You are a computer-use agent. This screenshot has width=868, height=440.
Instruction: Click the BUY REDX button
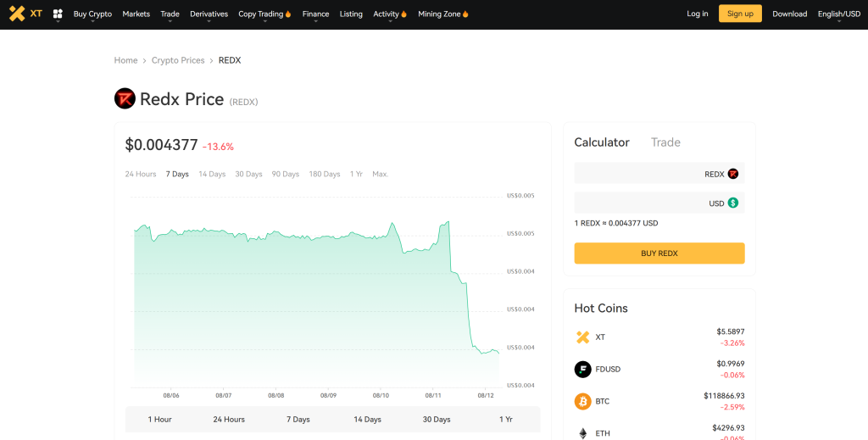click(659, 253)
